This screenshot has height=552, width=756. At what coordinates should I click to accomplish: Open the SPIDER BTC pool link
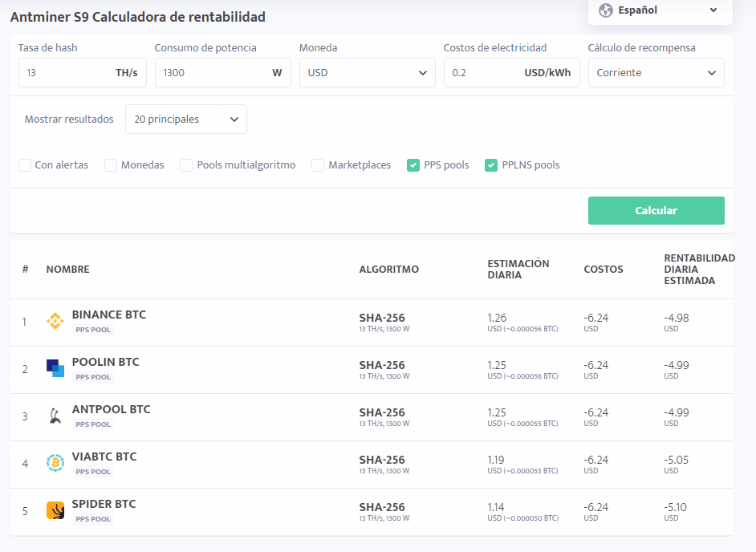pyautogui.click(x=104, y=503)
